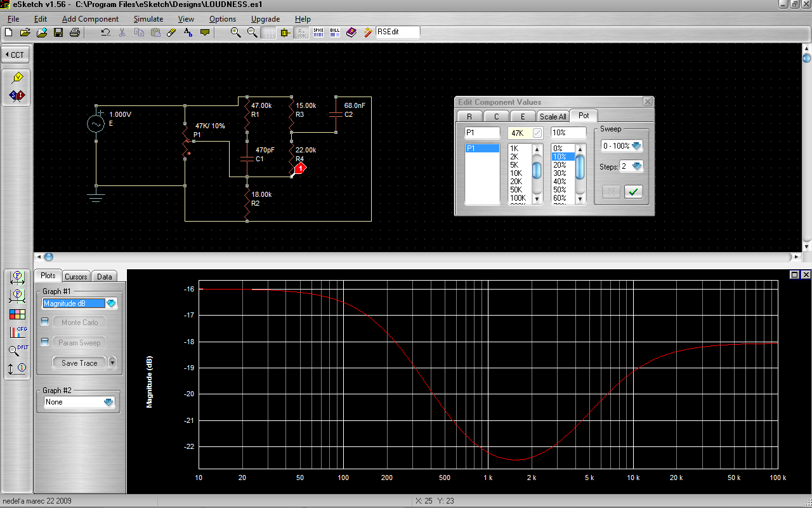Click the Save Trace button
The image size is (812, 508).
point(79,363)
